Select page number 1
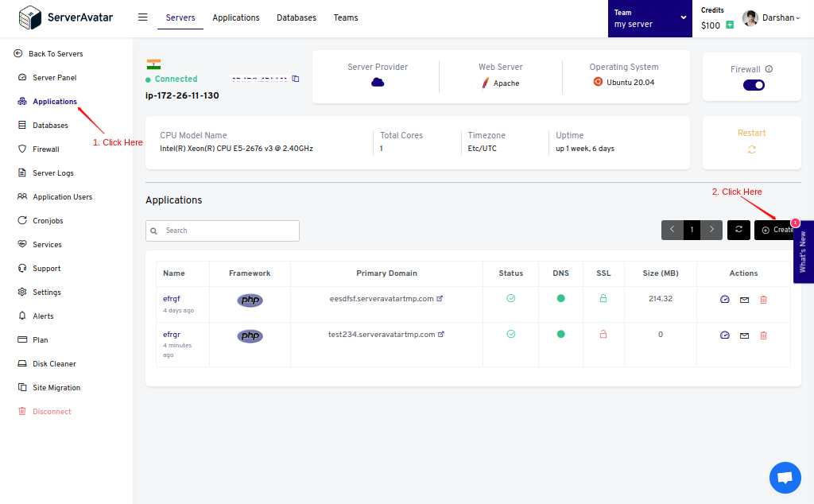This screenshot has height=504, width=814. pyautogui.click(x=692, y=230)
